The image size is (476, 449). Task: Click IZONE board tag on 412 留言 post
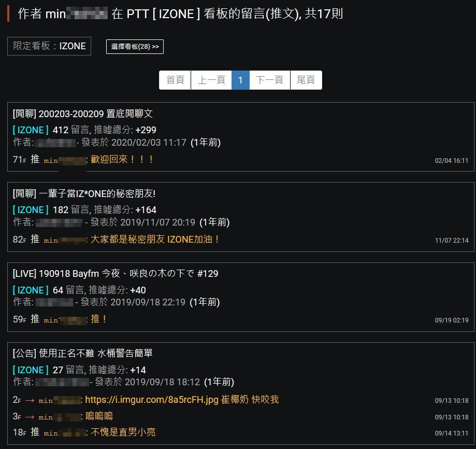tap(31, 130)
